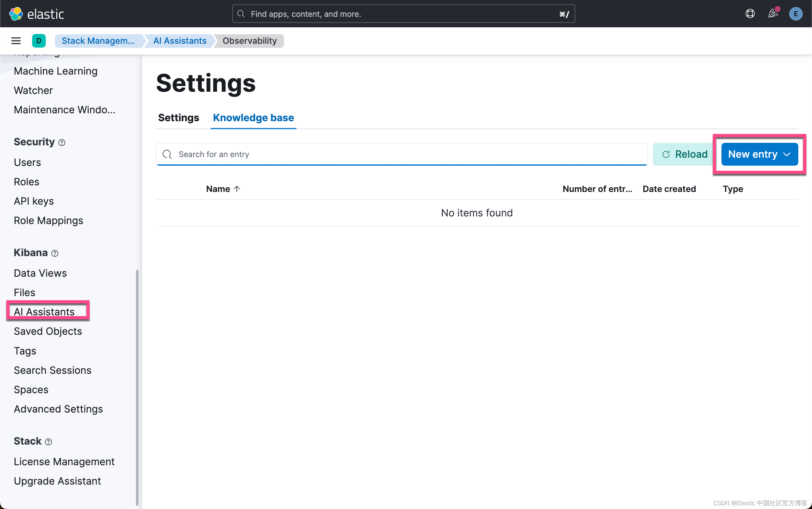Open the user profile avatar
The height and width of the screenshot is (509, 812).
[x=795, y=14]
